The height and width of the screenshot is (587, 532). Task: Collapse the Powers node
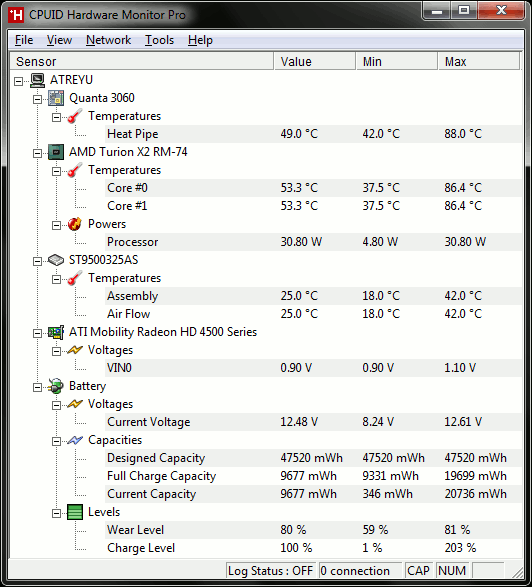(x=56, y=225)
